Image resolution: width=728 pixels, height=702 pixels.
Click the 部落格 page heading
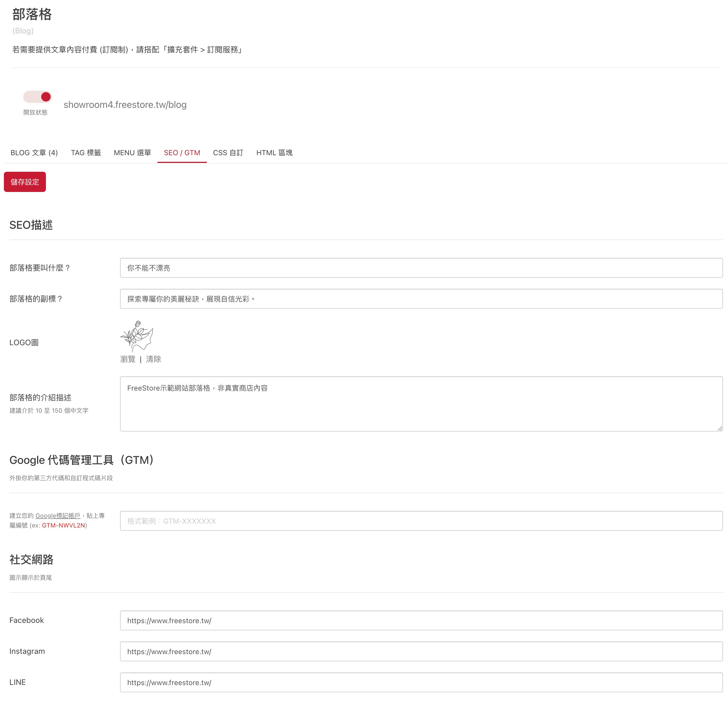click(x=32, y=14)
